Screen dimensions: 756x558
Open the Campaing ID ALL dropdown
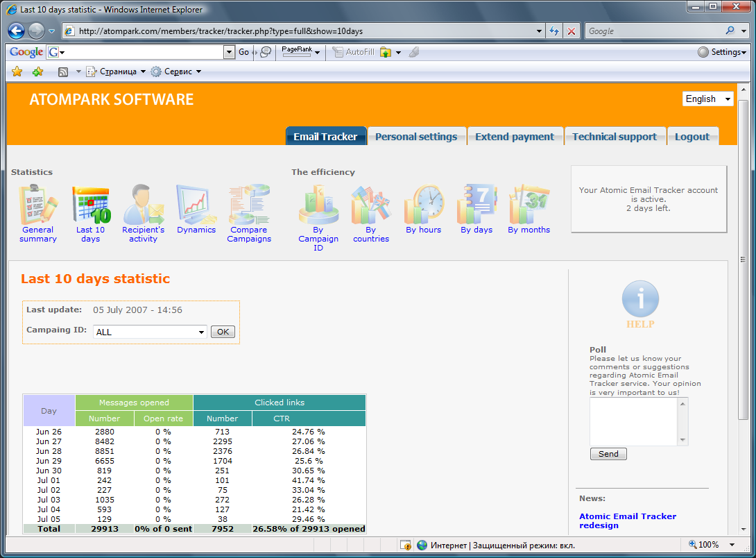pyautogui.click(x=150, y=332)
